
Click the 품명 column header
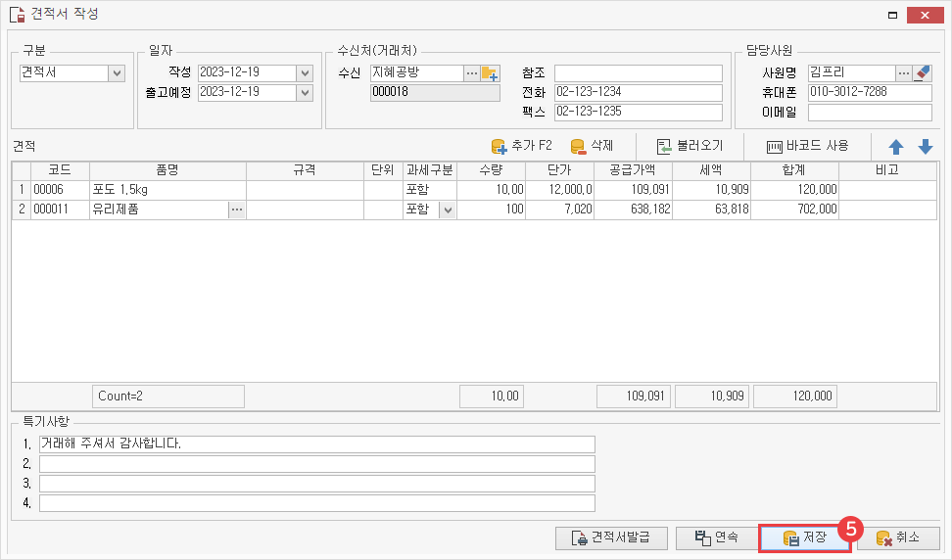point(167,170)
